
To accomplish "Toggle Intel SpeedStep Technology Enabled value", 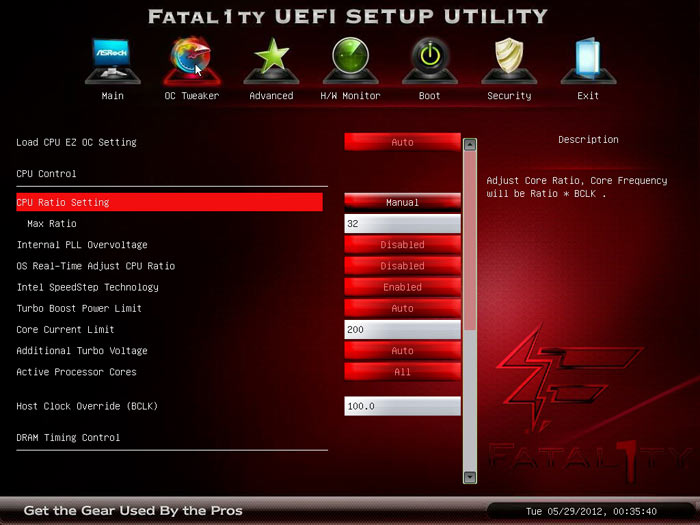I will (402, 287).
